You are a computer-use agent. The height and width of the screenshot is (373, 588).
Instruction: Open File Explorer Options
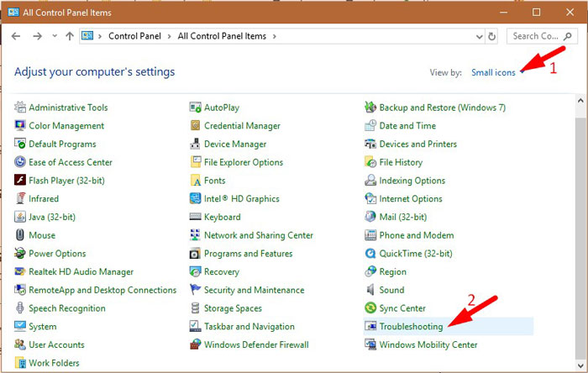pyautogui.click(x=244, y=162)
